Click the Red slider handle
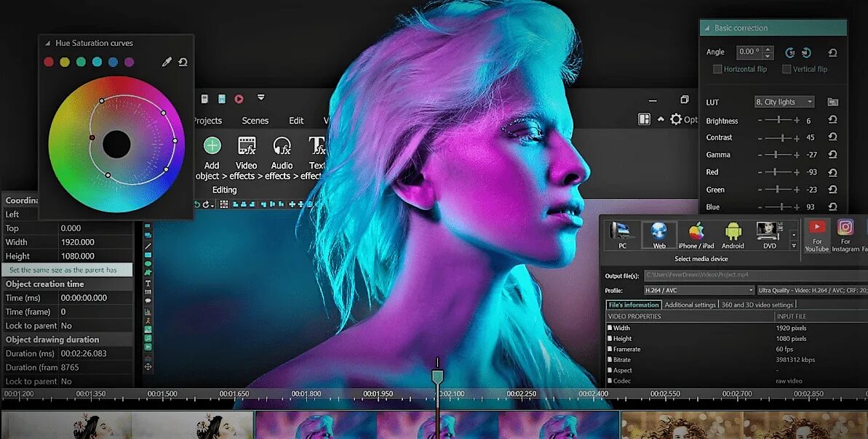The height and width of the screenshot is (439, 868). (x=774, y=172)
